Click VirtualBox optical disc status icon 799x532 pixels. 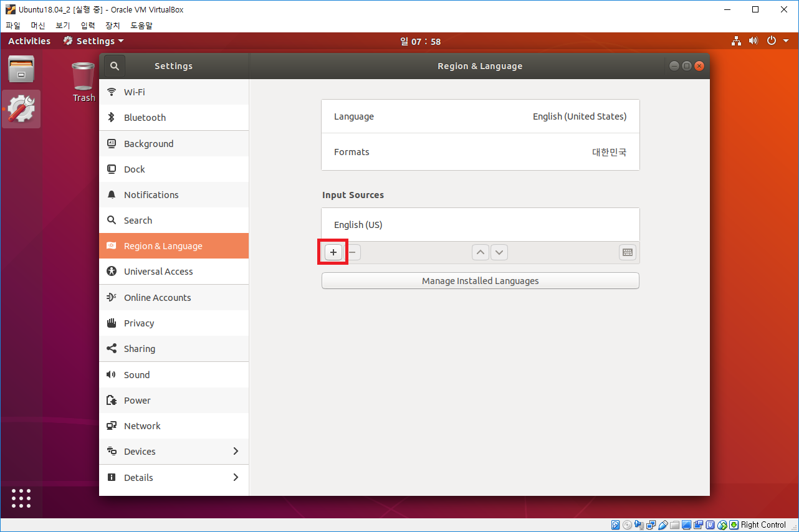click(x=627, y=525)
